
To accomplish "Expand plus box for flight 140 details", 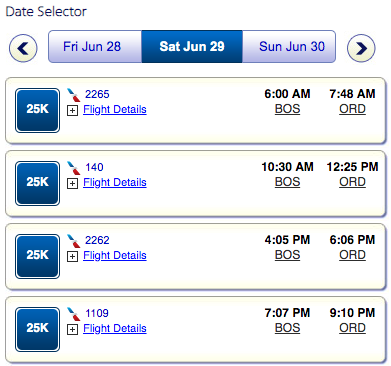I will tap(72, 184).
